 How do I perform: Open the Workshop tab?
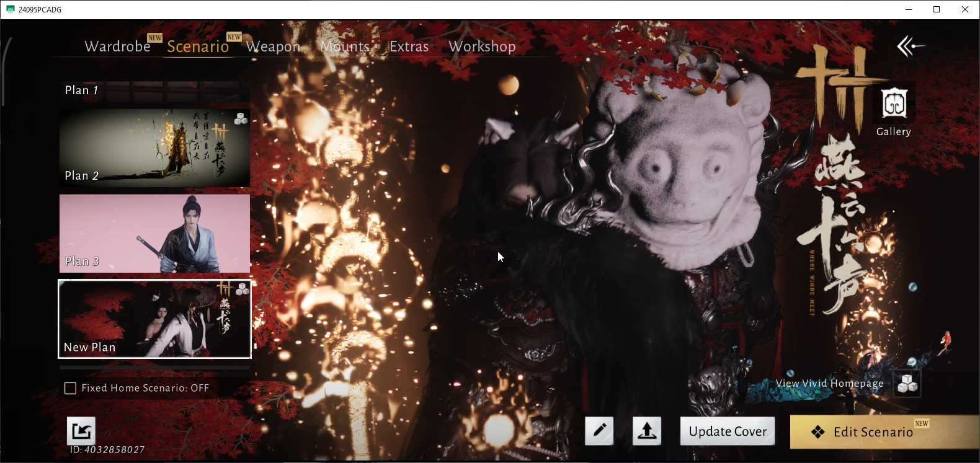tap(483, 46)
